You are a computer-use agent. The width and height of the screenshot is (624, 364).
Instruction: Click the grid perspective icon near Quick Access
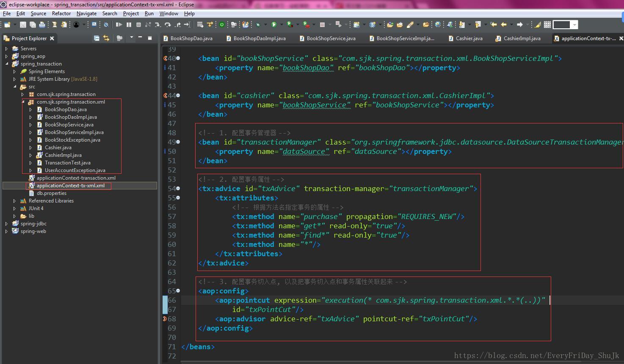(547, 25)
